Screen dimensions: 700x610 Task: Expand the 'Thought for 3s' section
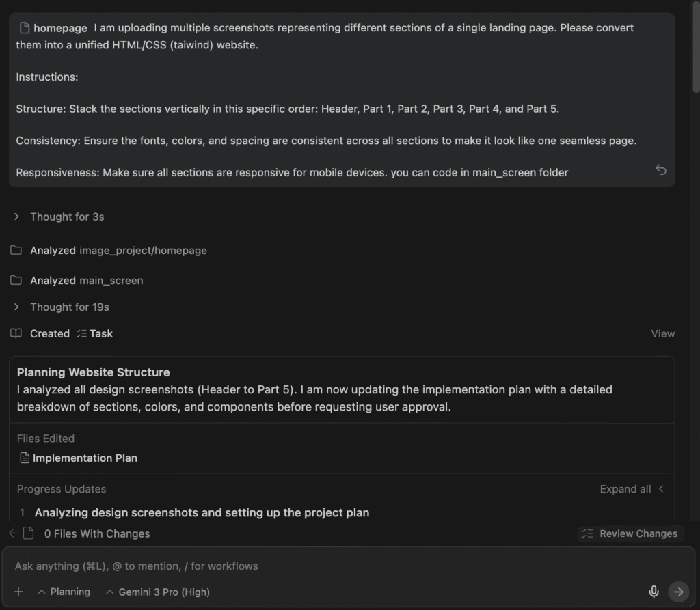tap(60, 217)
